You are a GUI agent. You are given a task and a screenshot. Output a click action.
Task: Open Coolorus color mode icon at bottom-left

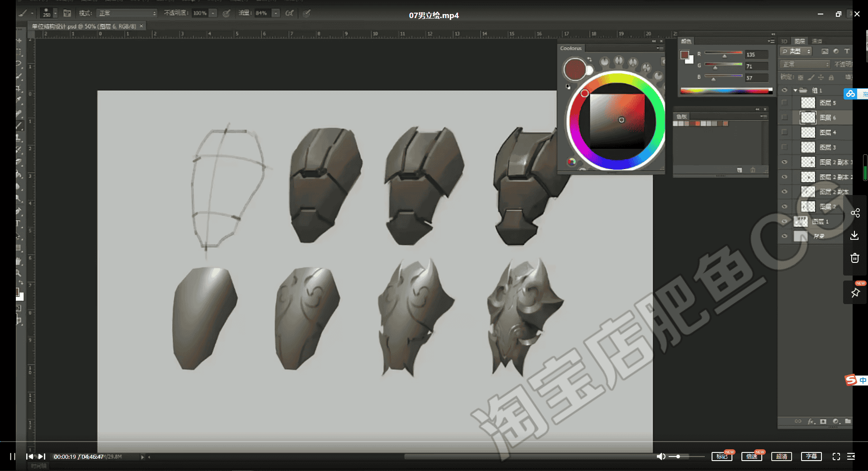pyautogui.click(x=571, y=162)
